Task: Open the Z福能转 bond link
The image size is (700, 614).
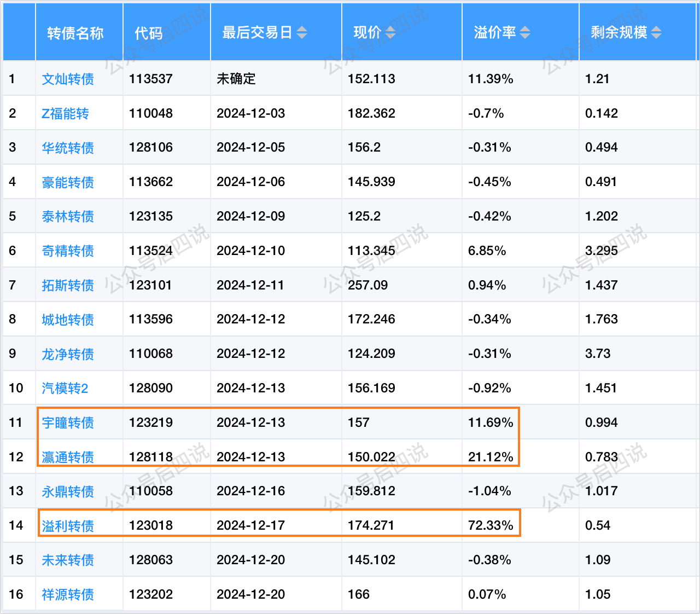Action: click(x=65, y=114)
